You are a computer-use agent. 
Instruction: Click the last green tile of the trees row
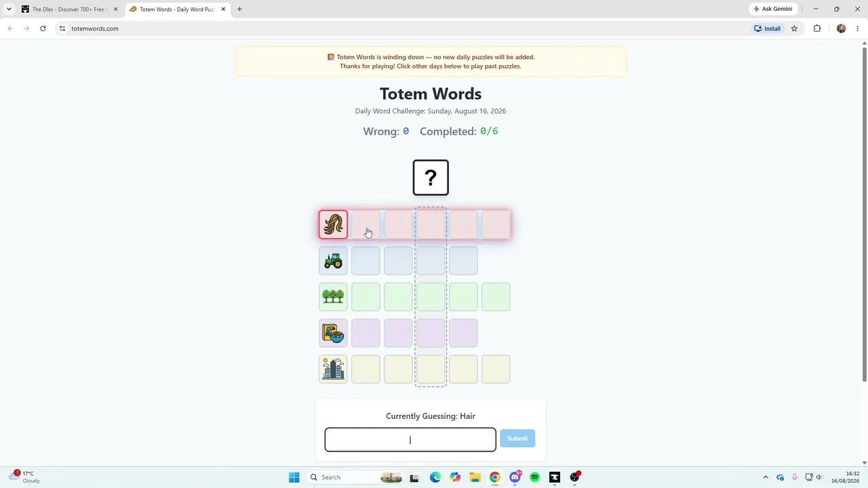tap(496, 296)
